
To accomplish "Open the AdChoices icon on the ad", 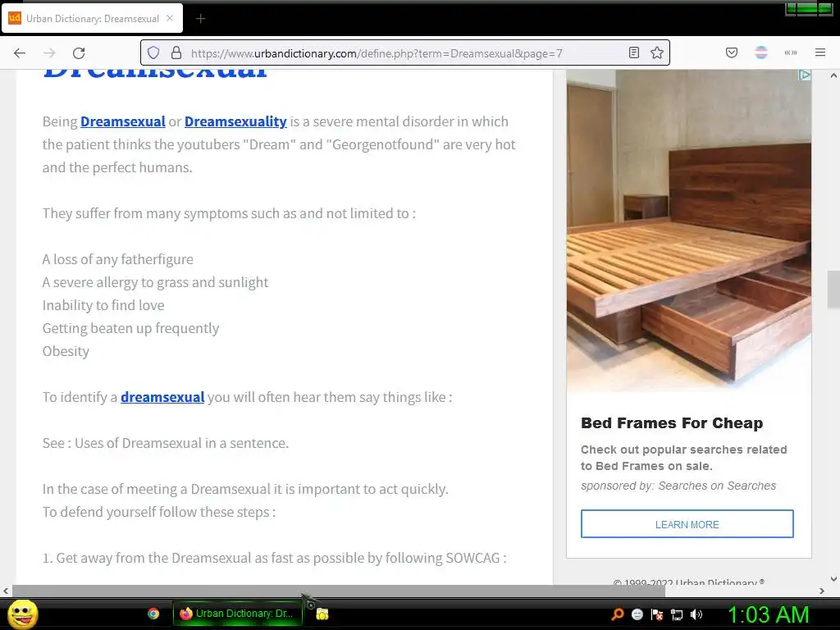I will [x=804, y=75].
